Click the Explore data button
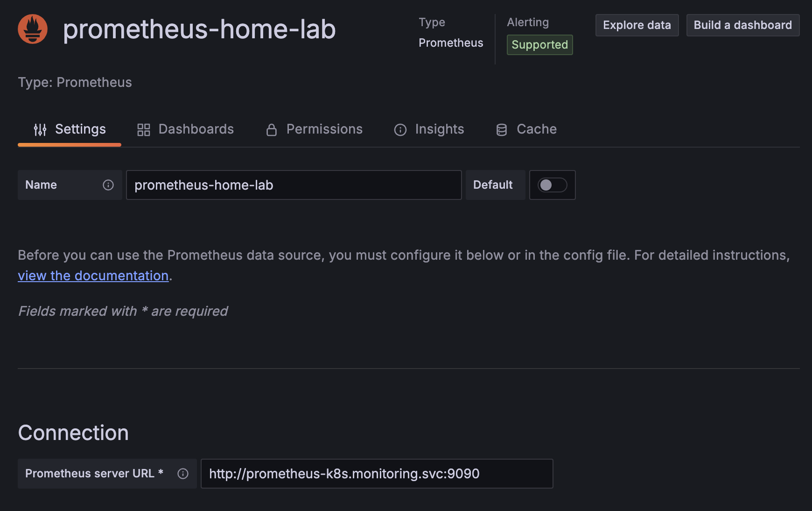This screenshot has width=812, height=511. [x=637, y=25]
